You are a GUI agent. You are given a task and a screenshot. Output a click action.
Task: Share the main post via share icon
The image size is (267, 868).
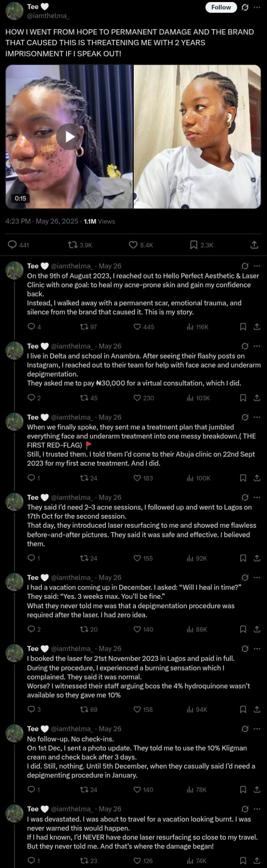[254, 245]
